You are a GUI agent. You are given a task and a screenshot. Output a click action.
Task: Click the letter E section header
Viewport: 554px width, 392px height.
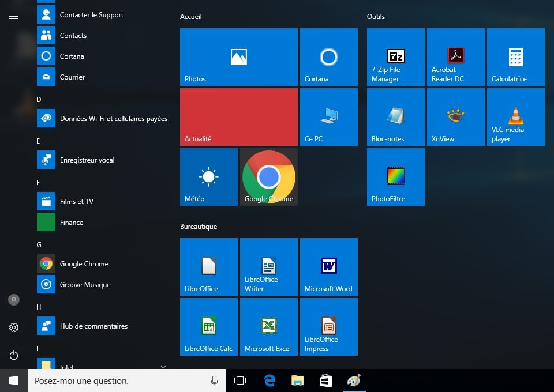tap(38, 141)
